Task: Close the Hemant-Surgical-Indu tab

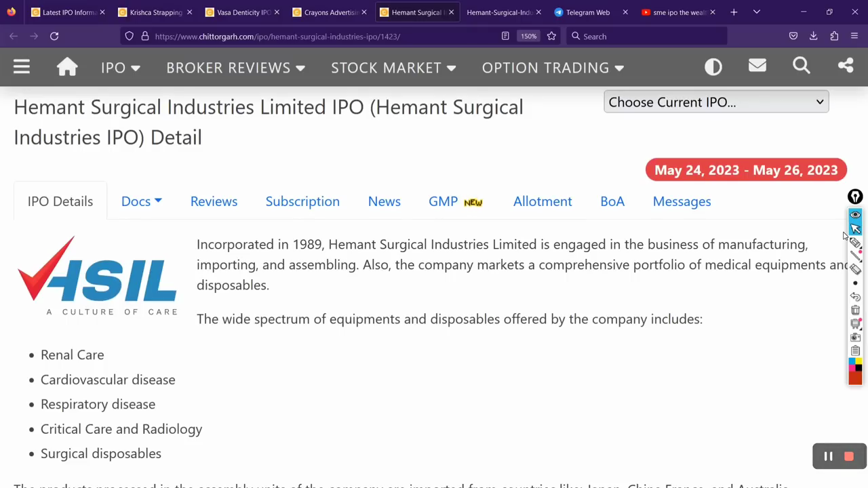Action: (538, 12)
